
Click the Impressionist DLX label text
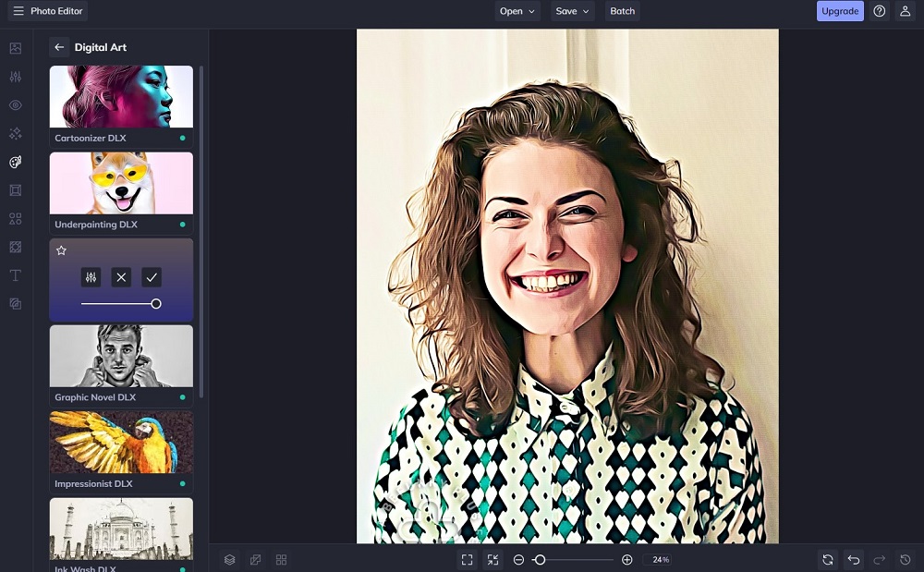[x=93, y=483]
